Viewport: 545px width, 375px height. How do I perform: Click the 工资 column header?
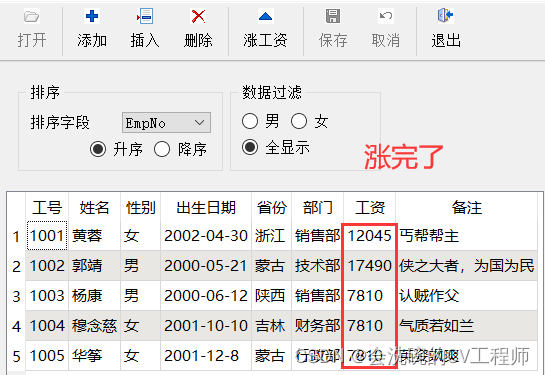click(x=369, y=207)
